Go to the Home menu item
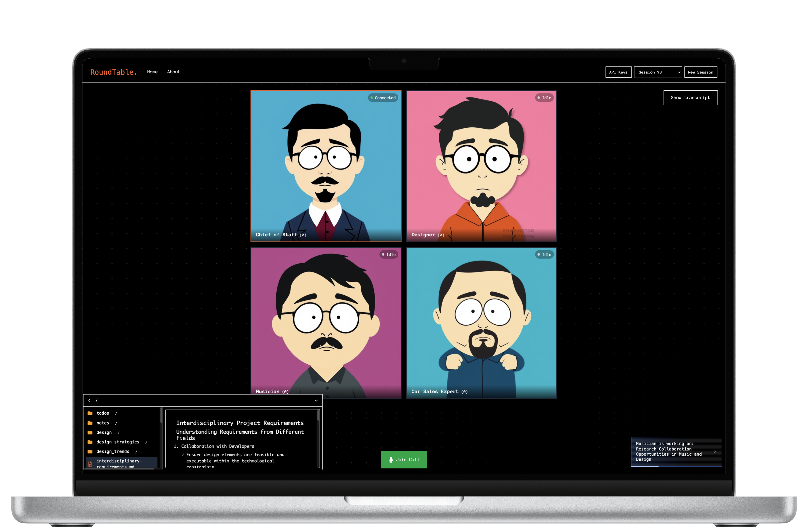 [x=152, y=72]
